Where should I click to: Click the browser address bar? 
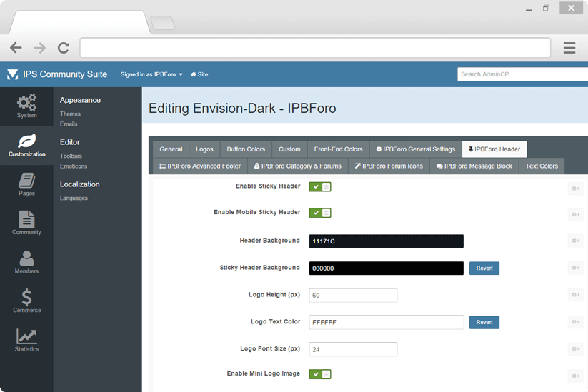pos(315,48)
